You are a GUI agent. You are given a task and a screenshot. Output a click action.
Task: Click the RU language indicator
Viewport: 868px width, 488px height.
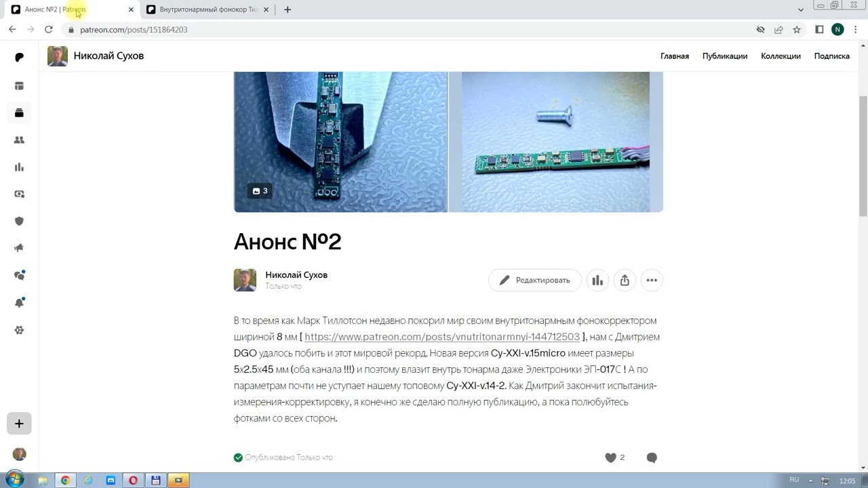pyautogui.click(x=794, y=480)
